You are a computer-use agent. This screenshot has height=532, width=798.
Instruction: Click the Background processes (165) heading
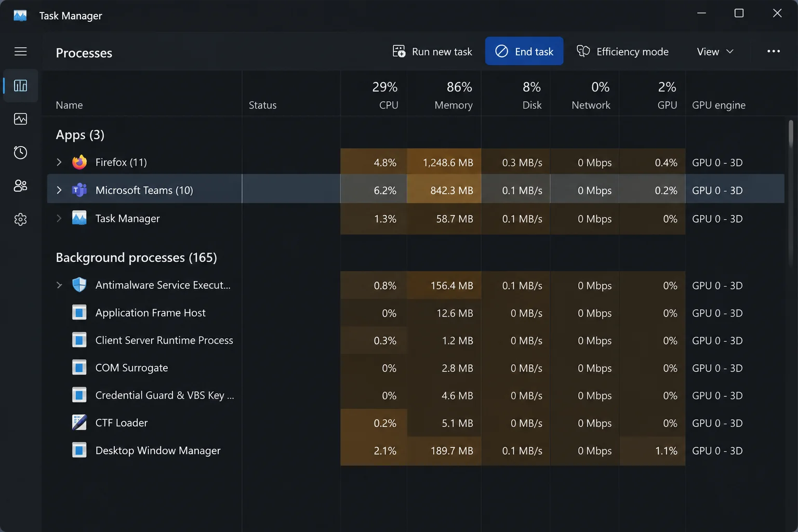(x=136, y=258)
